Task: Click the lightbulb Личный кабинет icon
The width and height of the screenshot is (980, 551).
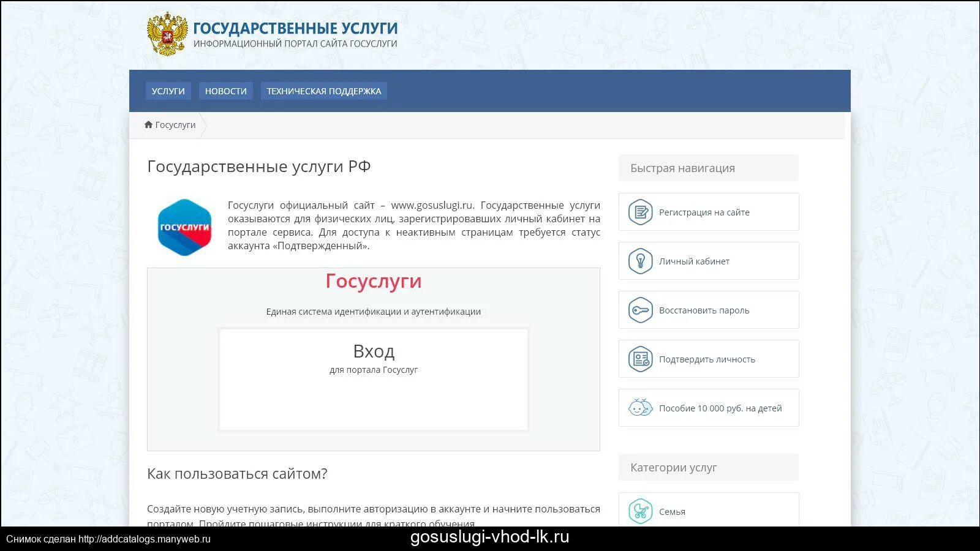Action: click(x=640, y=261)
